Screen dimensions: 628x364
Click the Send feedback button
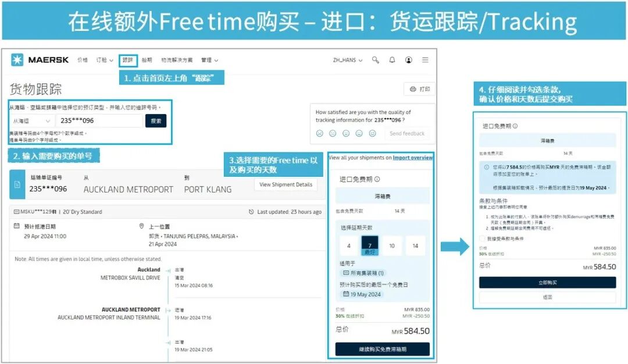[407, 133]
